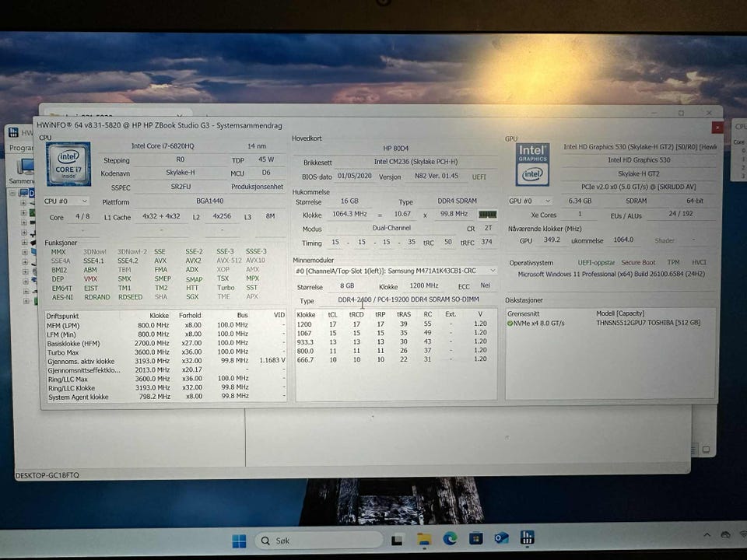Collapse the root node in the main window tree
747x560 pixels.
(13, 193)
